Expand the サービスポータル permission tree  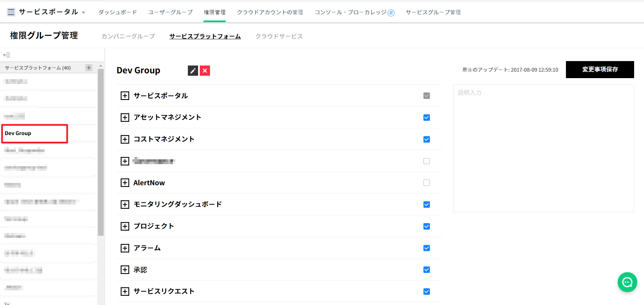[125, 96]
